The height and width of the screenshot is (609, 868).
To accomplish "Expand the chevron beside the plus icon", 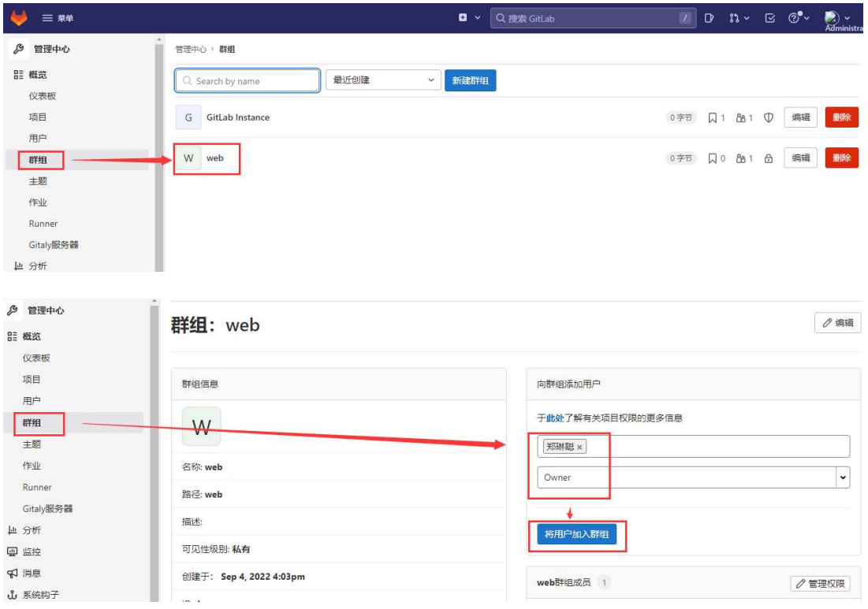I will click(478, 17).
